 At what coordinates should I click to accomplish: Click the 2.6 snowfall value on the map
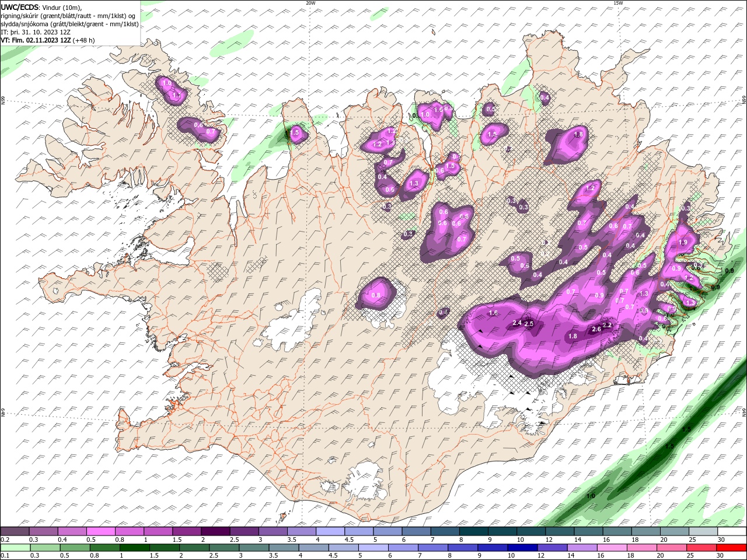click(x=596, y=330)
